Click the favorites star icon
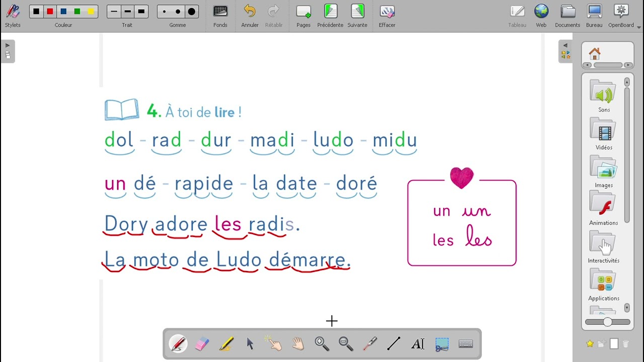Viewport: 644px width, 362px height. (590, 344)
